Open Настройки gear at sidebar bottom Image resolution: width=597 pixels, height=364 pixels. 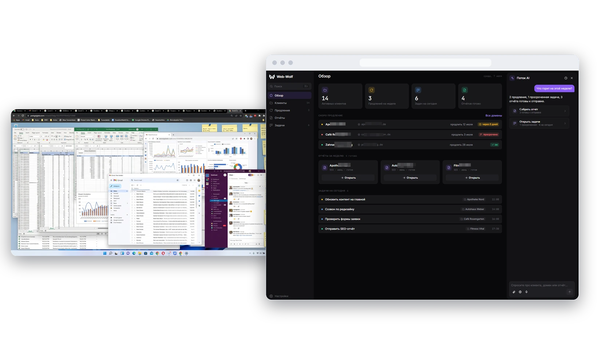pyautogui.click(x=271, y=296)
